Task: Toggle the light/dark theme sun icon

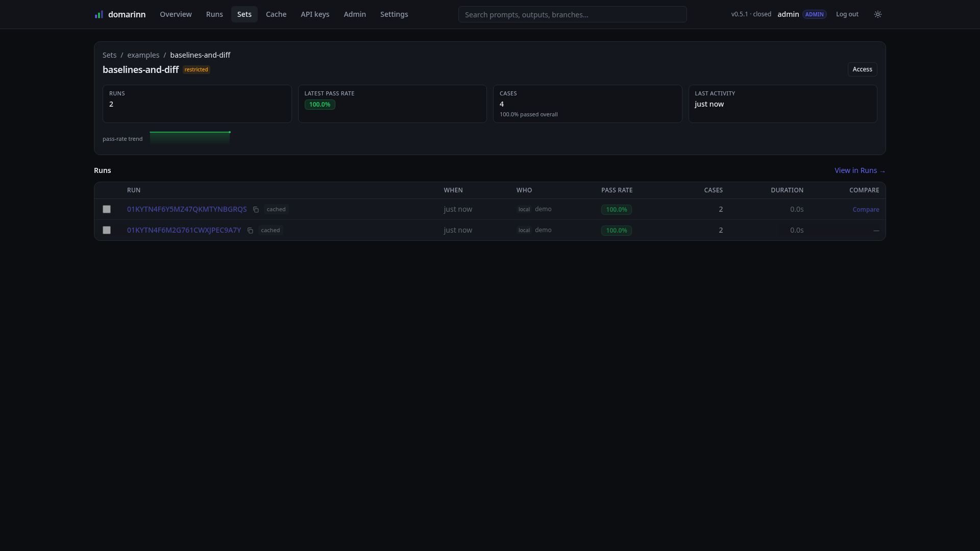Action: 878,14
